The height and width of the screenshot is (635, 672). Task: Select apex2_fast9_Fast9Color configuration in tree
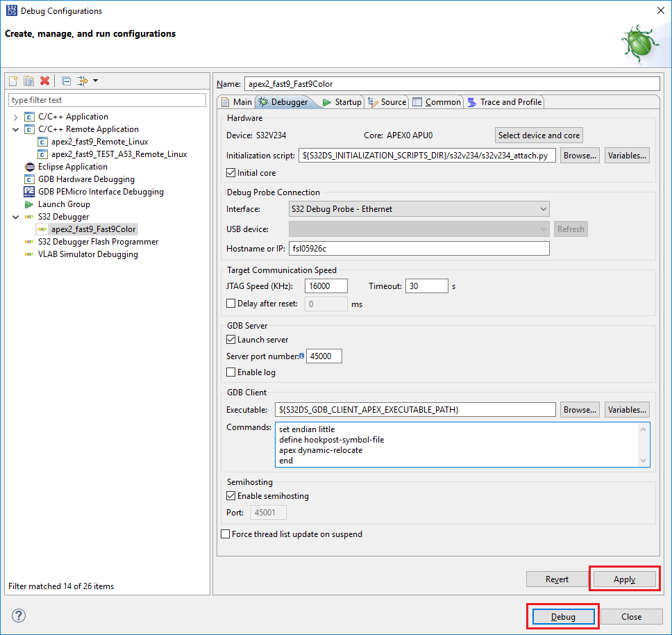pyautogui.click(x=93, y=229)
